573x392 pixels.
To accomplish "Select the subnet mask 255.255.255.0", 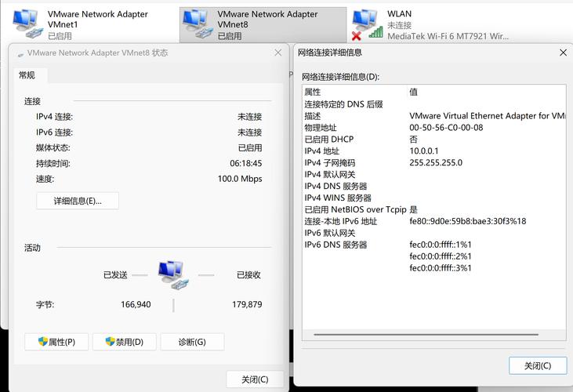I will coord(436,162).
